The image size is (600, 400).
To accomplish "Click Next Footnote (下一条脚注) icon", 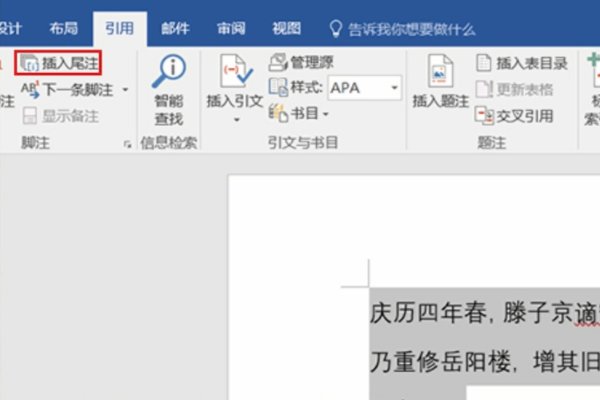I will (30, 90).
